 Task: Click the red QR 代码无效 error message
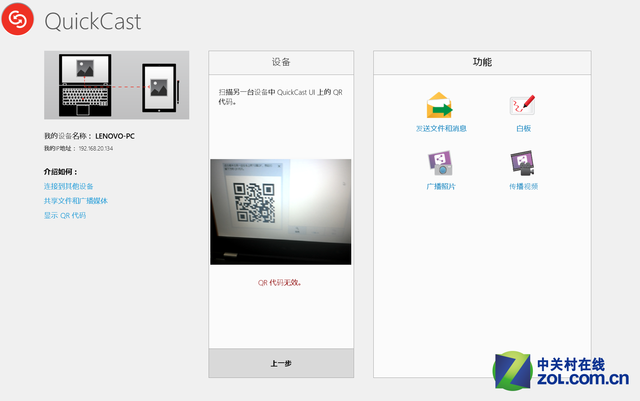pyautogui.click(x=281, y=282)
